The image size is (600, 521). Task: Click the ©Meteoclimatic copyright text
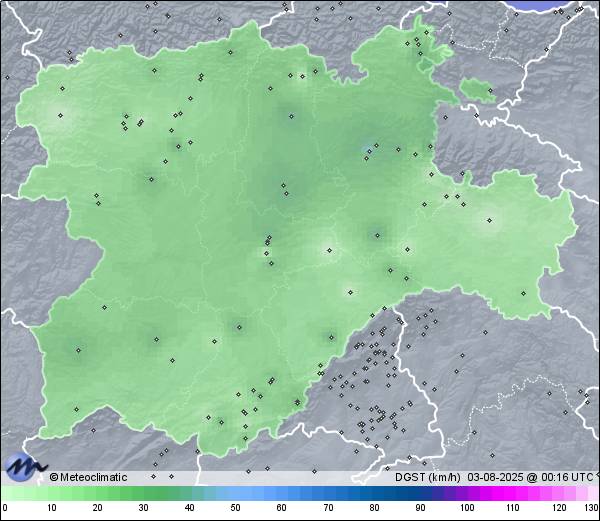coord(88,477)
